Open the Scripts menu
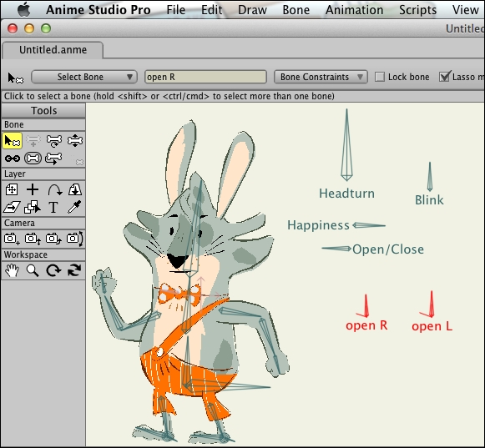The width and height of the screenshot is (485, 448). [418, 10]
